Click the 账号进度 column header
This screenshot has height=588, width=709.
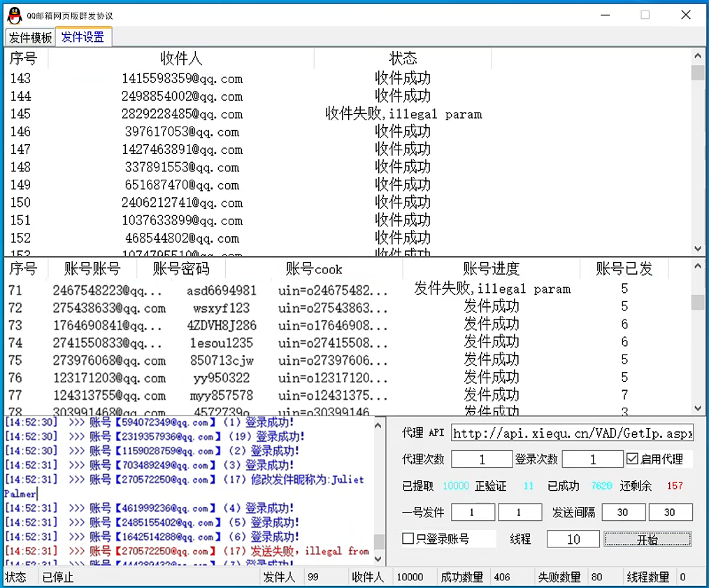tap(491, 268)
